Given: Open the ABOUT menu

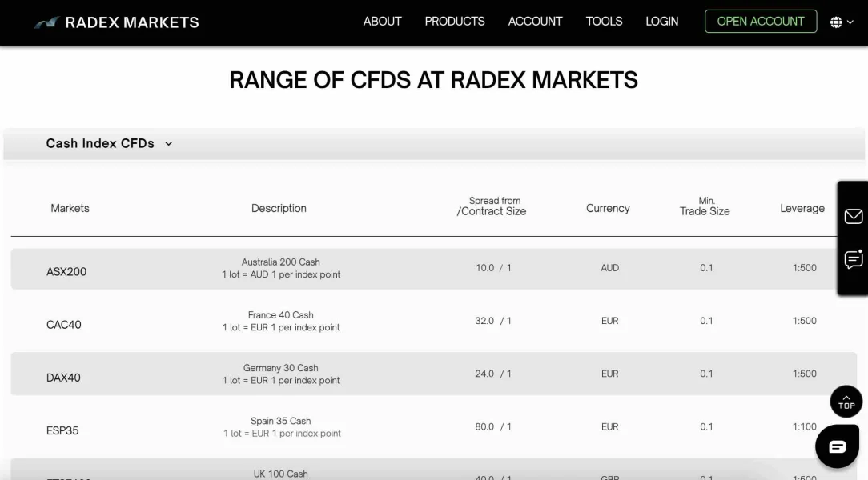Looking at the screenshot, I should point(382,22).
